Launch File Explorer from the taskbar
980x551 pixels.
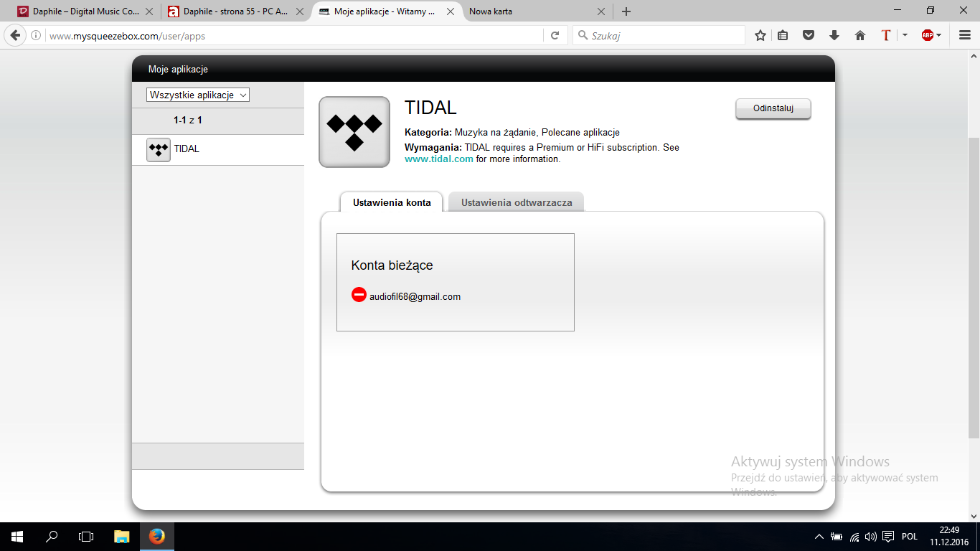(x=122, y=537)
